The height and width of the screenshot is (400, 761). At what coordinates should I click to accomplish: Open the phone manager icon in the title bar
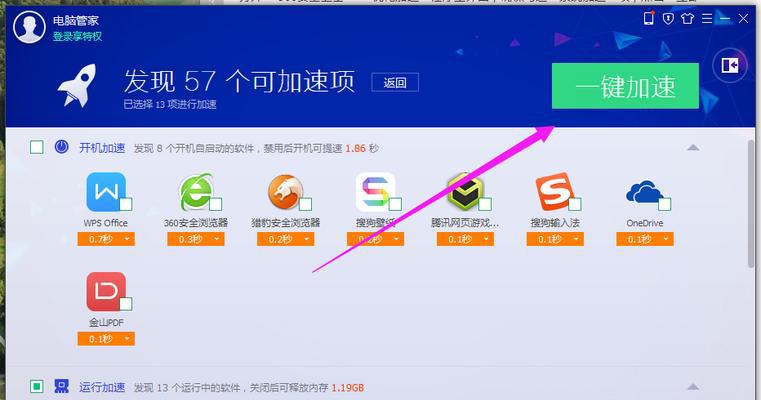648,18
